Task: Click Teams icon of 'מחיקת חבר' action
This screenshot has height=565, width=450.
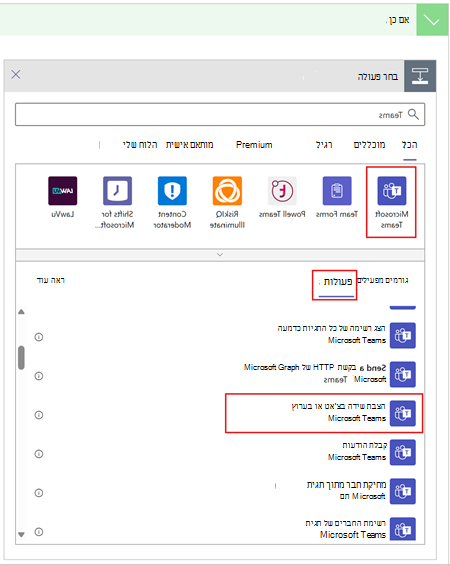Action: tap(403, 491)
